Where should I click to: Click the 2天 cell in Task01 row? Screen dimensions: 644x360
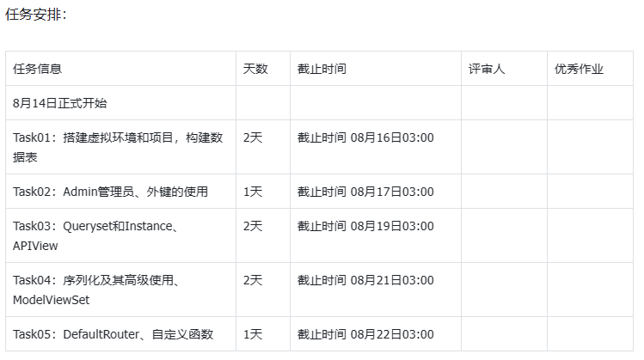(253, 137)
